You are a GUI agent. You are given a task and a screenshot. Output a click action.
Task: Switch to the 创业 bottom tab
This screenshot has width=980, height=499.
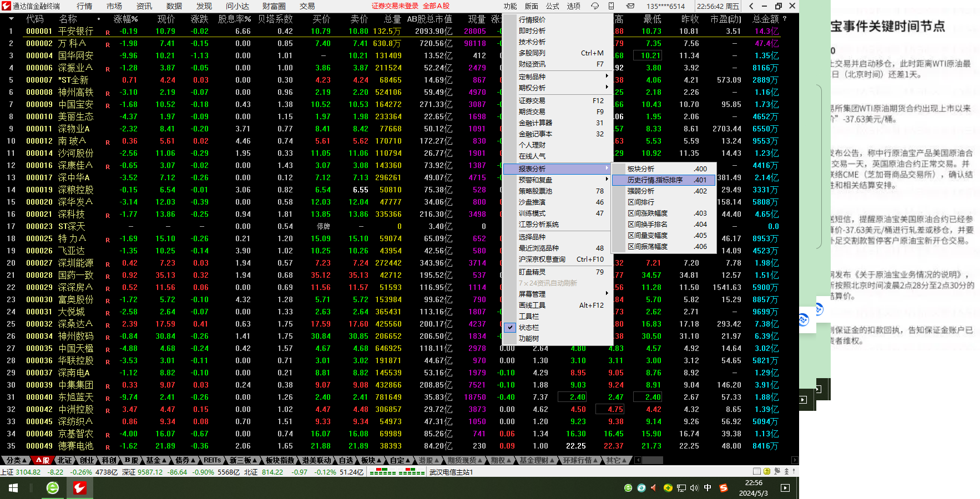coord(88,460)
